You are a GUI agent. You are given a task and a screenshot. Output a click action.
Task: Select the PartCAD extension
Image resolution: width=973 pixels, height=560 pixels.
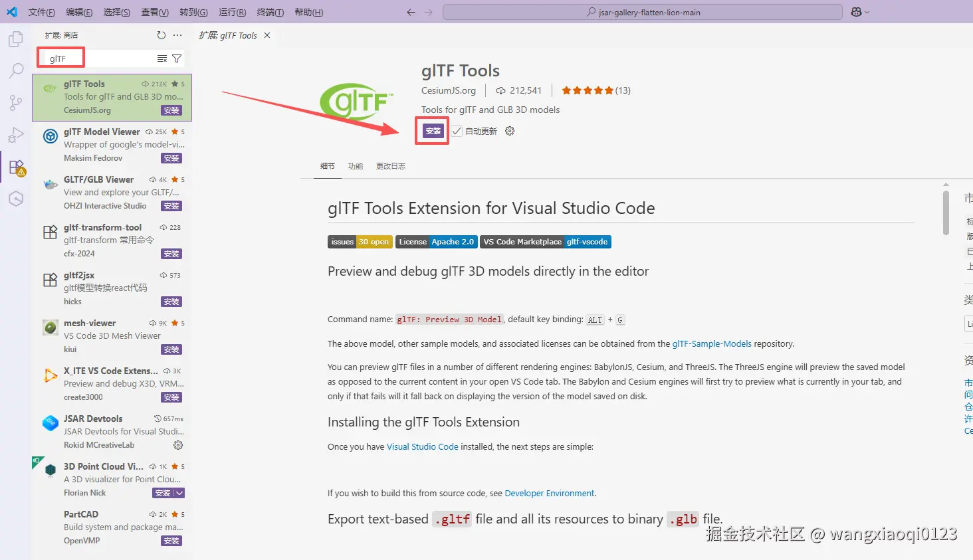112,527
